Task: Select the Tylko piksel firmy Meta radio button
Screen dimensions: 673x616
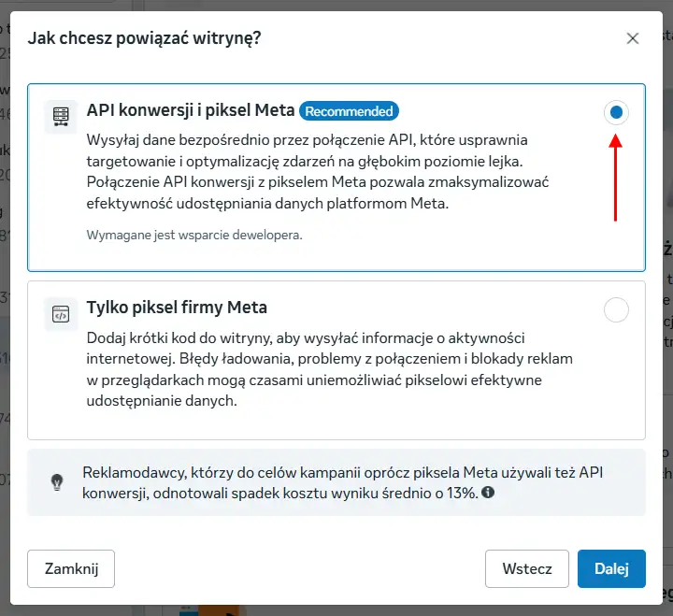Action: (x=616, y=309)
